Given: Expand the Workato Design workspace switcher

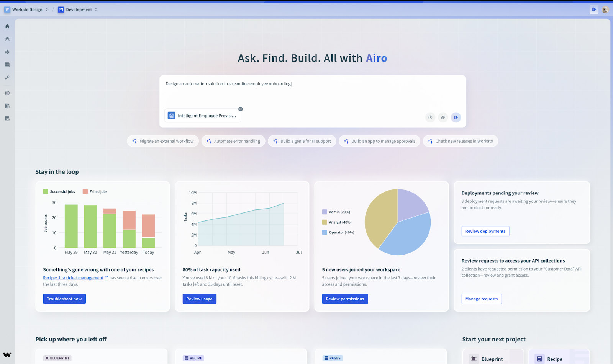Looking at the screenshot, I should pyautogui.click(x=47, y=10).
